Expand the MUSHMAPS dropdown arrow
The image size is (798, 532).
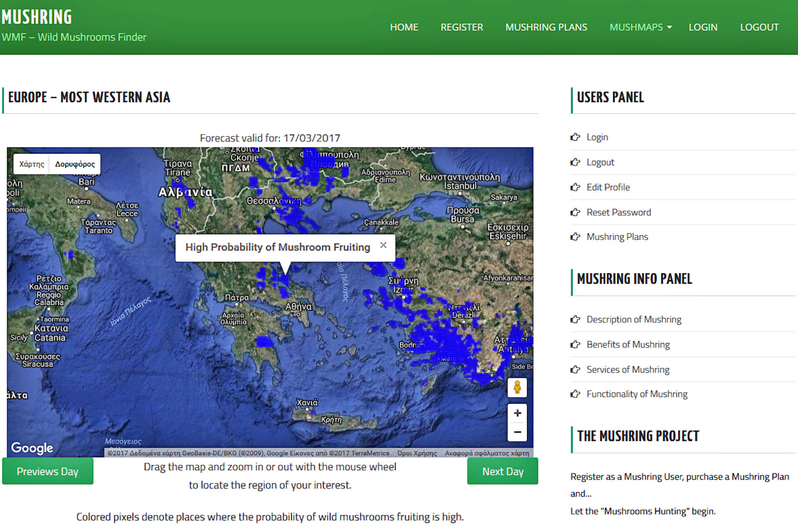(x=669, y=27)
